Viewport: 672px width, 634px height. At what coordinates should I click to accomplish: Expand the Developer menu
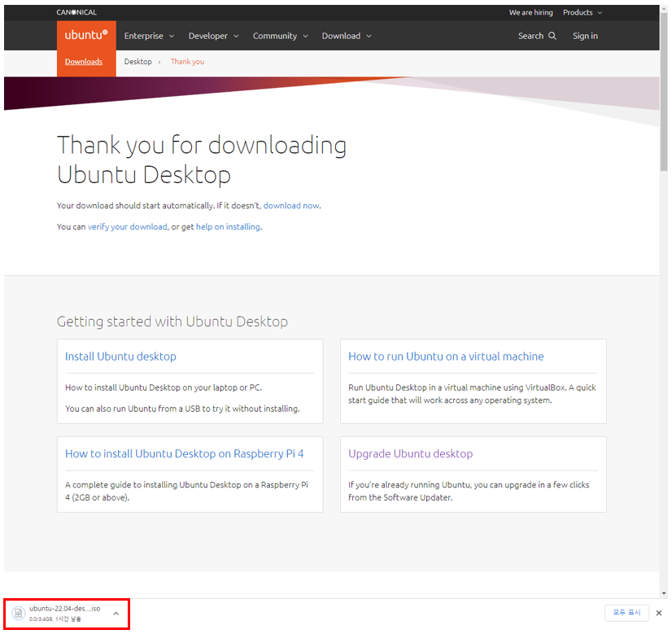pyautogui.click(x=213, y=36)
